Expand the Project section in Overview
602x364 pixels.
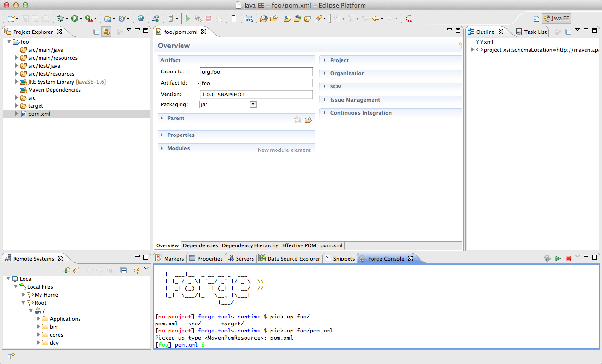325,60
